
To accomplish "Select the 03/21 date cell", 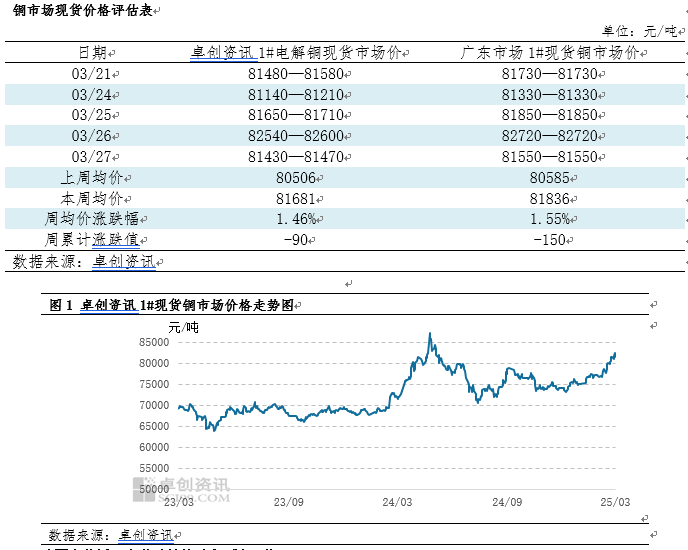I will (x=95, y=74).
